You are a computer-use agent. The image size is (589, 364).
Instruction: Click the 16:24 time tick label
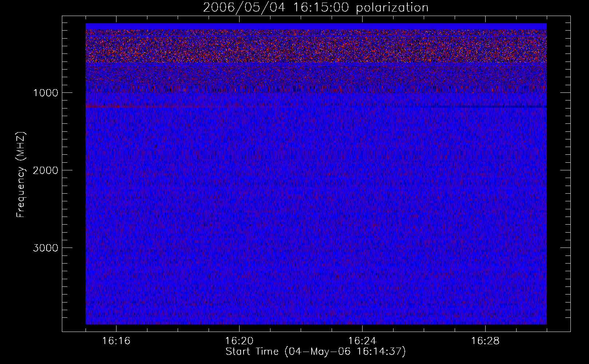pos(362,341)
